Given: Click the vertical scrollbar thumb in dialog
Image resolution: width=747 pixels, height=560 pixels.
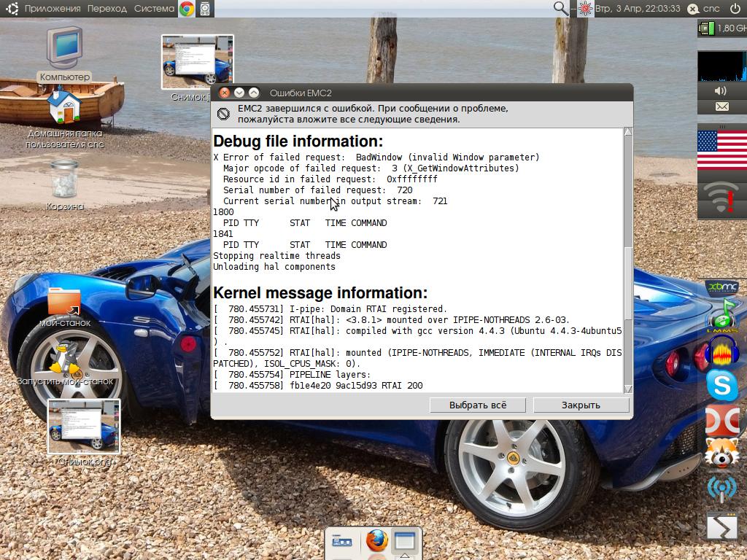Looking at the screenshot, I should click(x=628, y=284).
